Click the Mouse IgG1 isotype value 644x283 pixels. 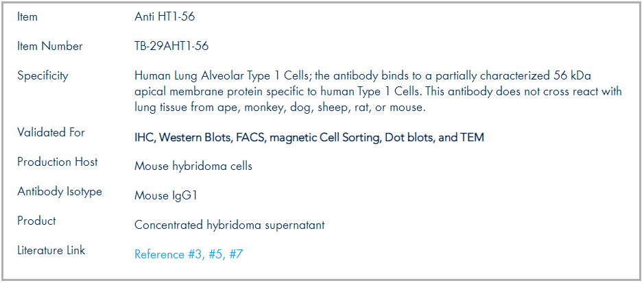[x=166, y=196]
